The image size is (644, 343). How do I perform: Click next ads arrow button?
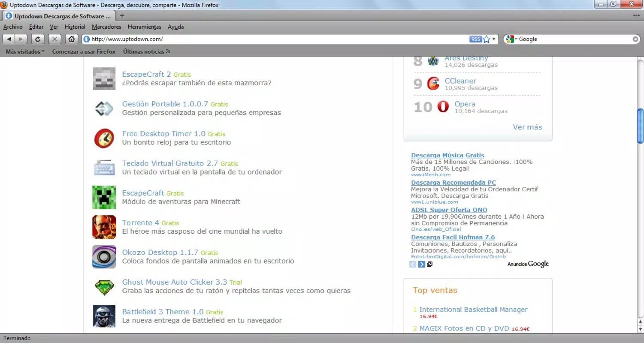coord(422,264)
